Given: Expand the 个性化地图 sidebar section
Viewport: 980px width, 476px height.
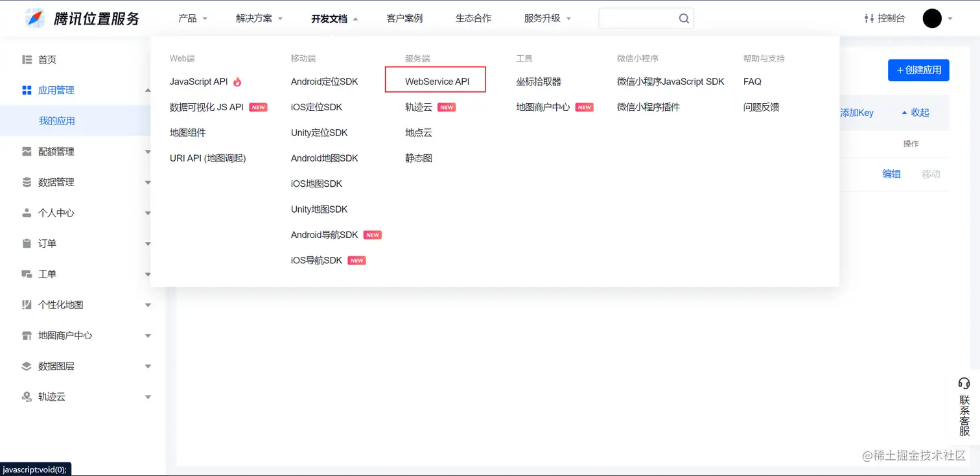Looking at the screenshot, I should click(148, 305).
